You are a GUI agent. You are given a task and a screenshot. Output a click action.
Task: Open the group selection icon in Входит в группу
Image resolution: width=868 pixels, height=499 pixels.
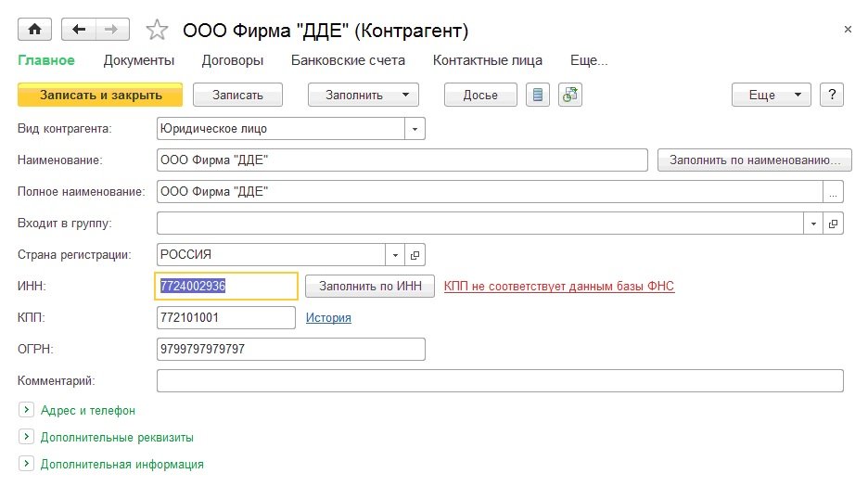(833, 224)
